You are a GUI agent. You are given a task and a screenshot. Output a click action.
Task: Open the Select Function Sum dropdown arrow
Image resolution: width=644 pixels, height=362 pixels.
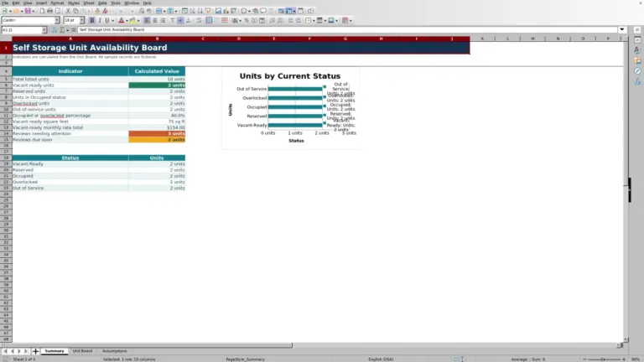(67, 29)
